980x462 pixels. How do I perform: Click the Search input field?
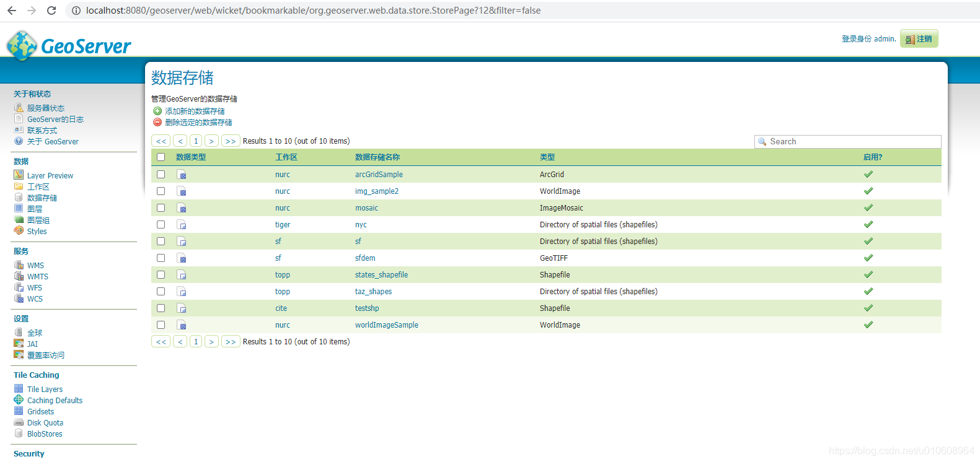coord(847,142)
